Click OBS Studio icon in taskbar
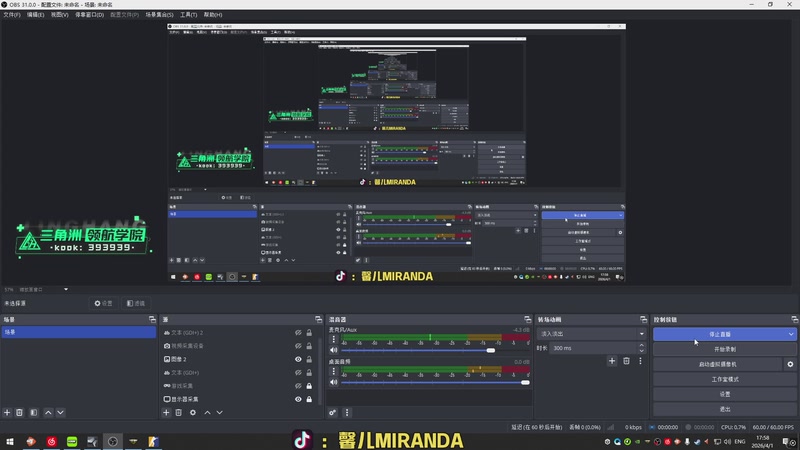 tap(113, 441)
